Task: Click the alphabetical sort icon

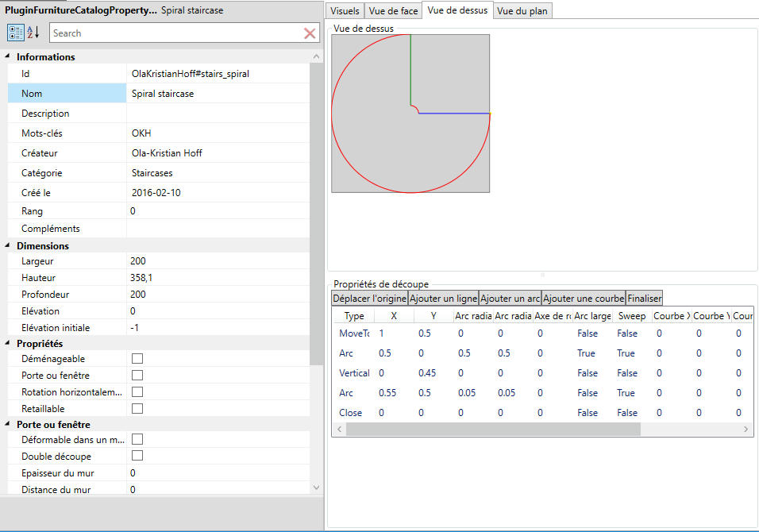Action: point(33,33)
